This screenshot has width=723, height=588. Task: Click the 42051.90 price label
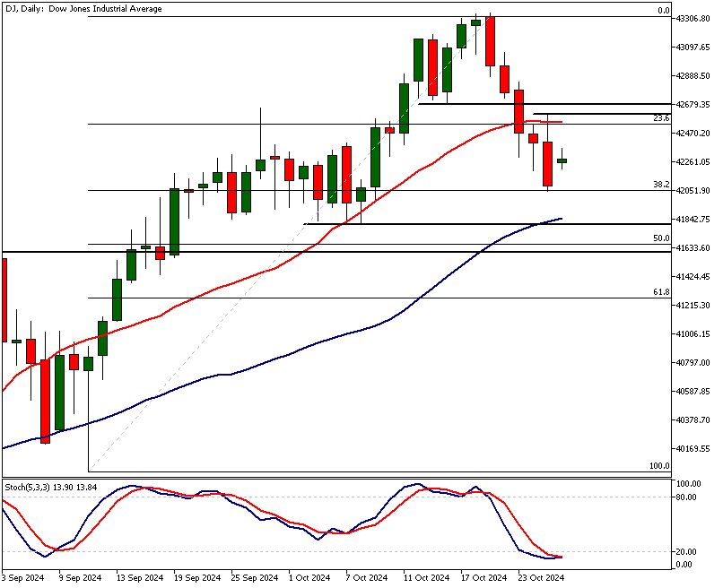693,190
